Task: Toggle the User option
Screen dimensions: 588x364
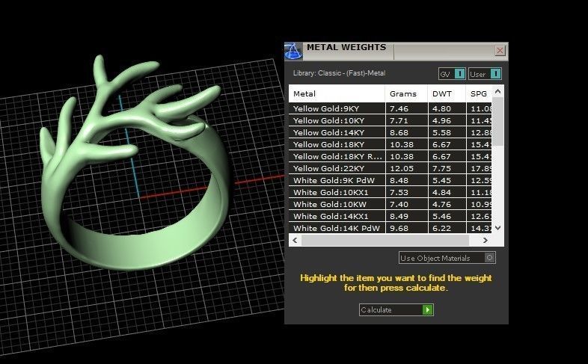Action: pos(485,74)
